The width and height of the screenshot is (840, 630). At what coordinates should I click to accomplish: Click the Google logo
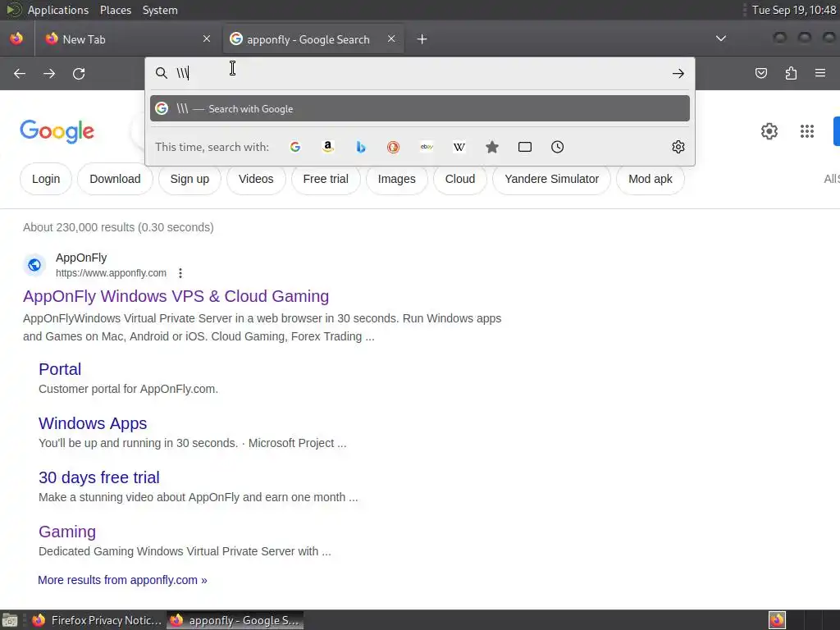57,132
